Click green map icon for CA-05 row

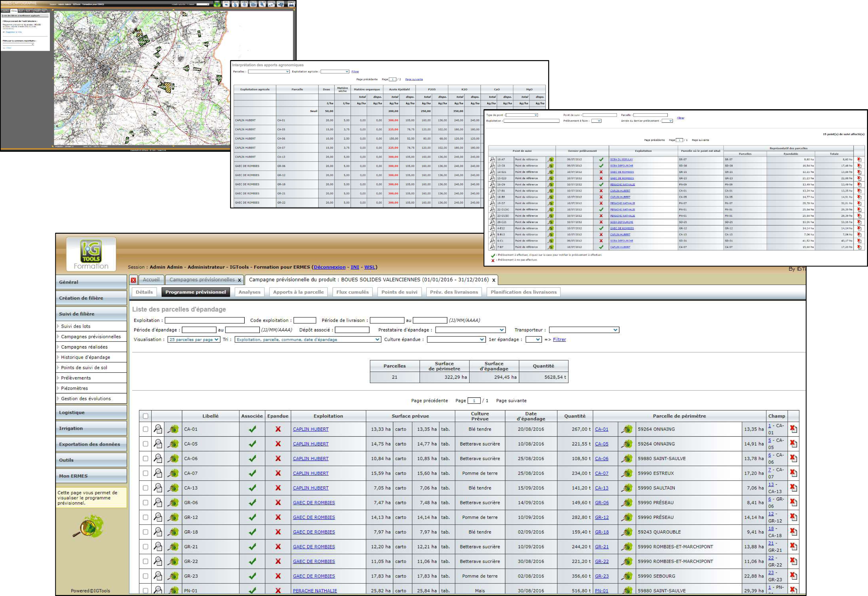pos(173,444)
